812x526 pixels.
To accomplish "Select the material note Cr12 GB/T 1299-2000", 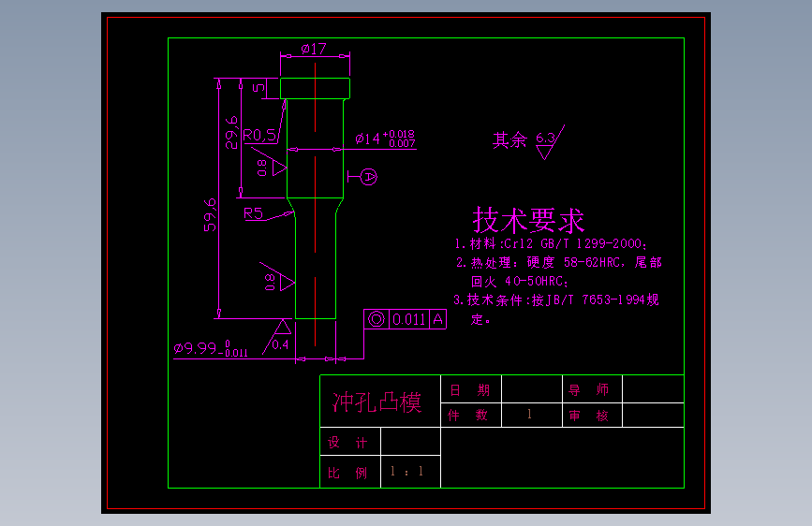I will 551,244.
